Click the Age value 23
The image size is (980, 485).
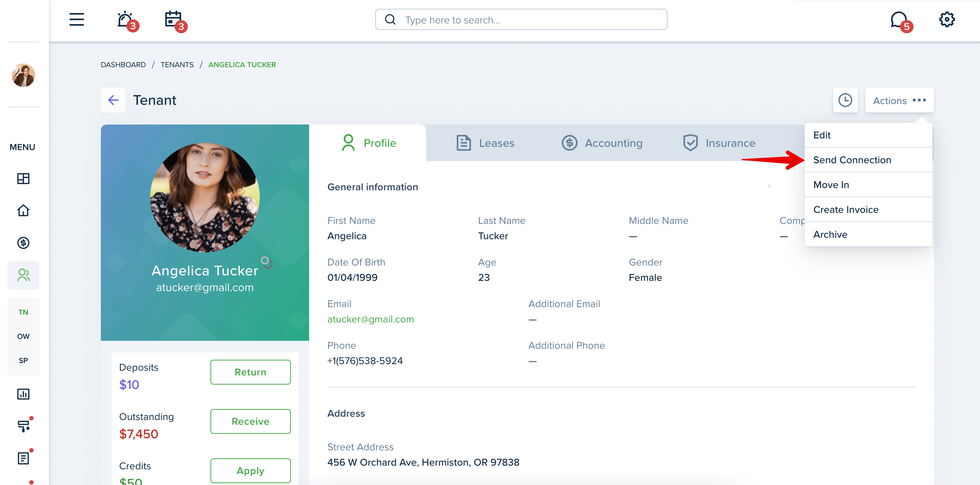coord(483,277)
